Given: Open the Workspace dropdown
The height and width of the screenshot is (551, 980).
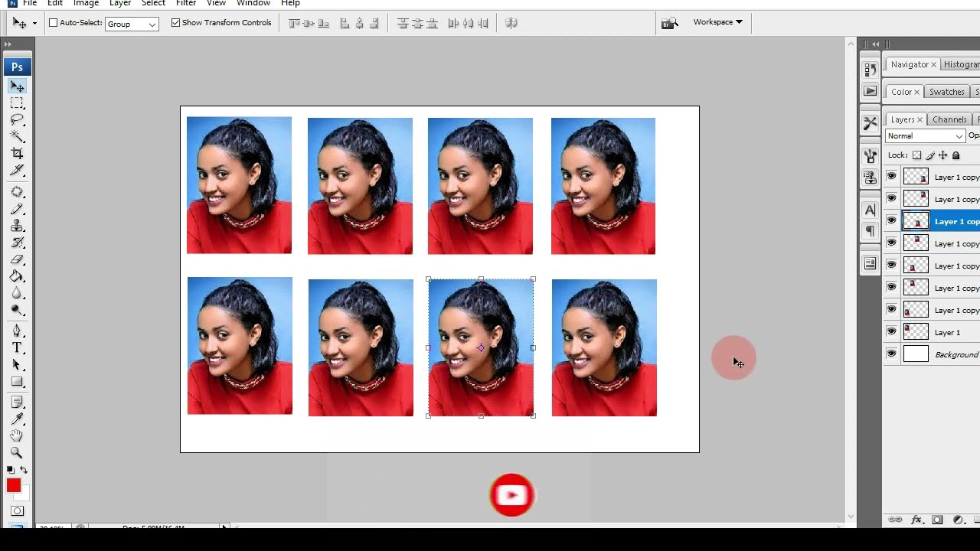Looking at the screenshot, I should coord(717,22).
